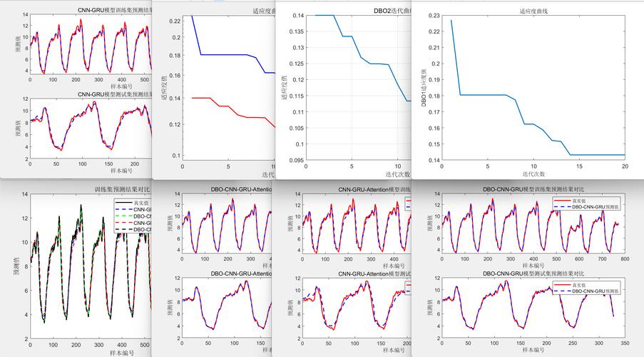Click 预测值 y-axis label in 训练集预测结果对比 figure
The width and height of the screenshot is (644, 357).
(17, 266)
